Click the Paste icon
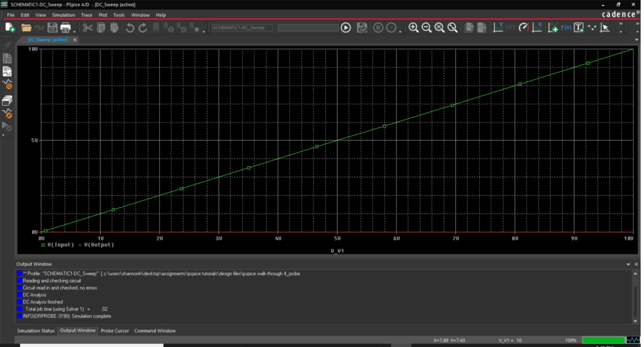Screen dimensions: 644x347 pos(114,28)
